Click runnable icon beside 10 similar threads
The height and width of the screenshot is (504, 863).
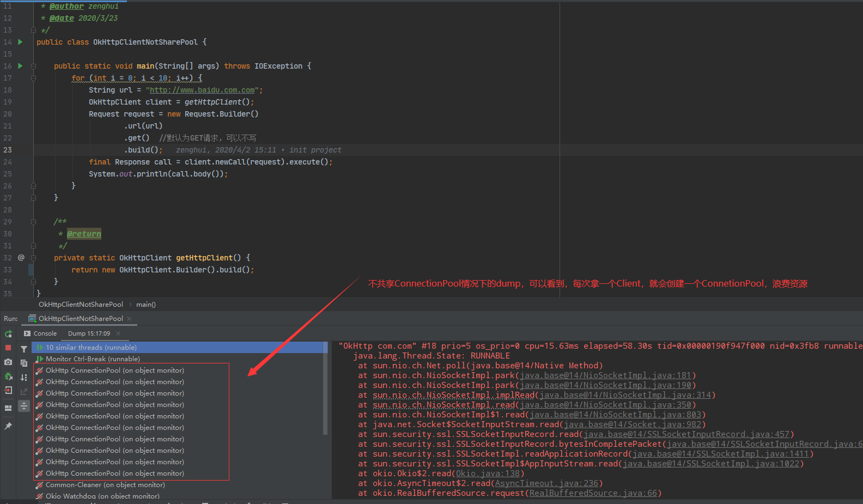pyautogui.click(x=40, y=348)
